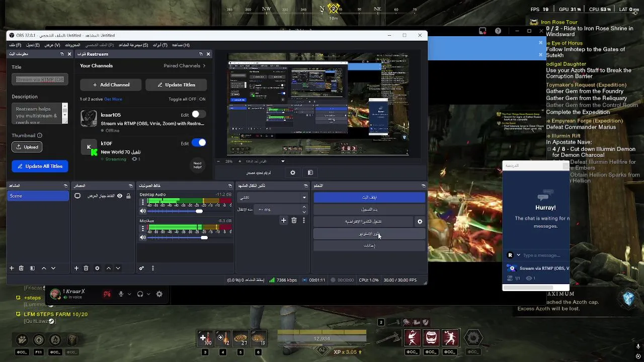
Task: Open Discord headphone options dropdown arrow
Action: point(149,294)
